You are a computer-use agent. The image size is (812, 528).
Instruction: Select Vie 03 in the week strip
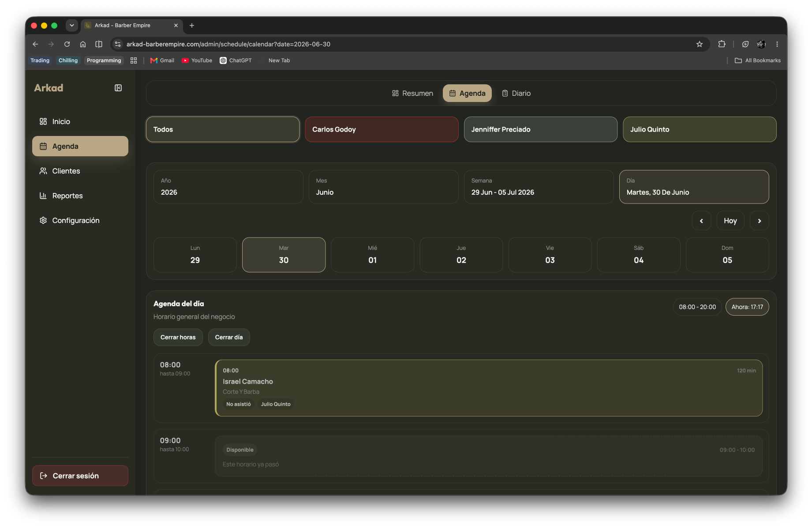pyautogui.click(x=550, y=255)
